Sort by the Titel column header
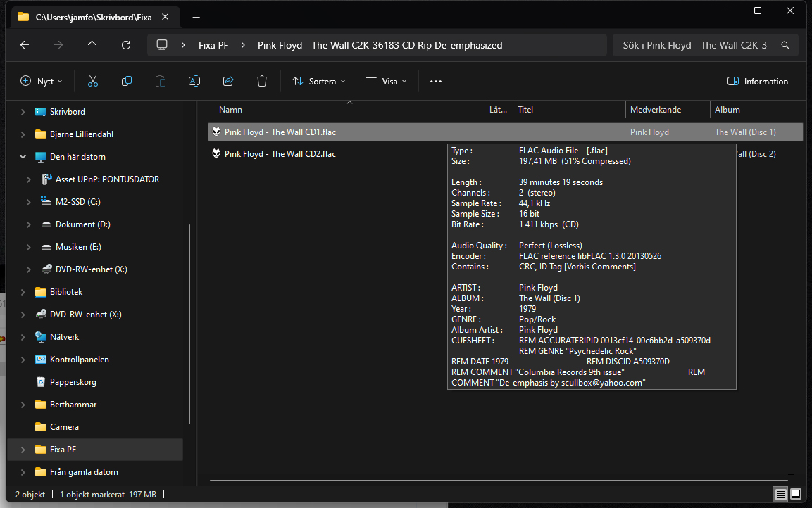This screenshot has width=812, height=508. click(x=525, y=110)
